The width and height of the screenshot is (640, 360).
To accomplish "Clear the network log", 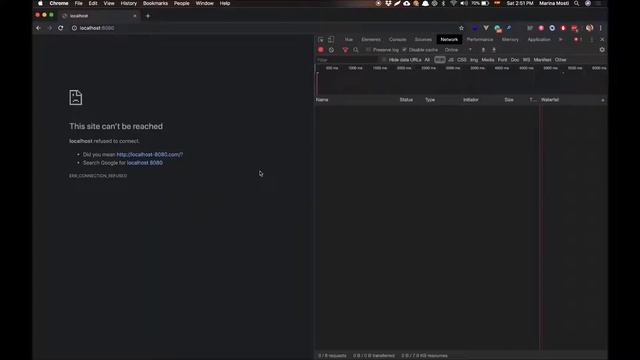I will click(331, 50).
